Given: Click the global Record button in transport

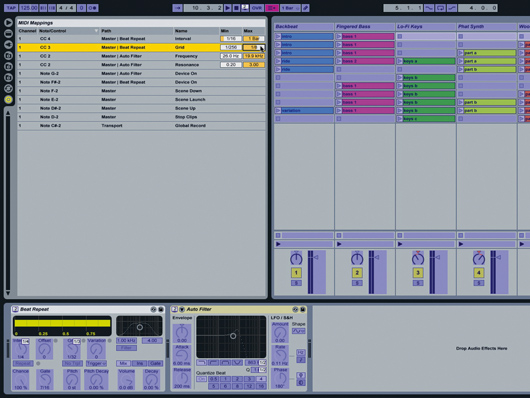Looking at the screenshot, I should pyautogui.click(x=245, y=8).
